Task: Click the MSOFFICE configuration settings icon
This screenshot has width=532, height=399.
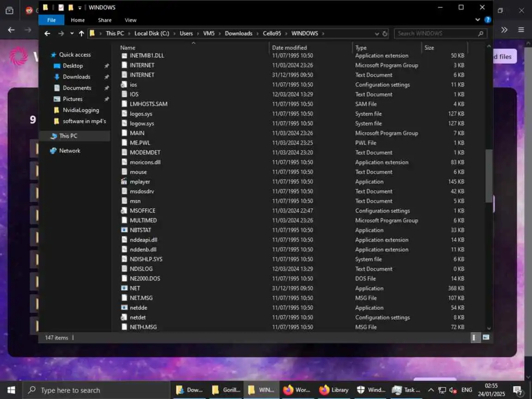Action: 124,211
